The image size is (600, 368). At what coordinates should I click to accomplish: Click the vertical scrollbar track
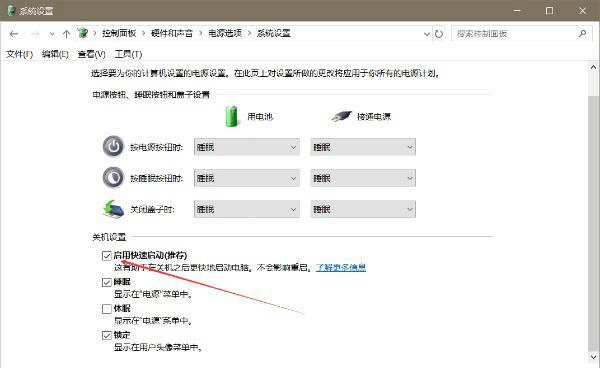coord(593,222)
